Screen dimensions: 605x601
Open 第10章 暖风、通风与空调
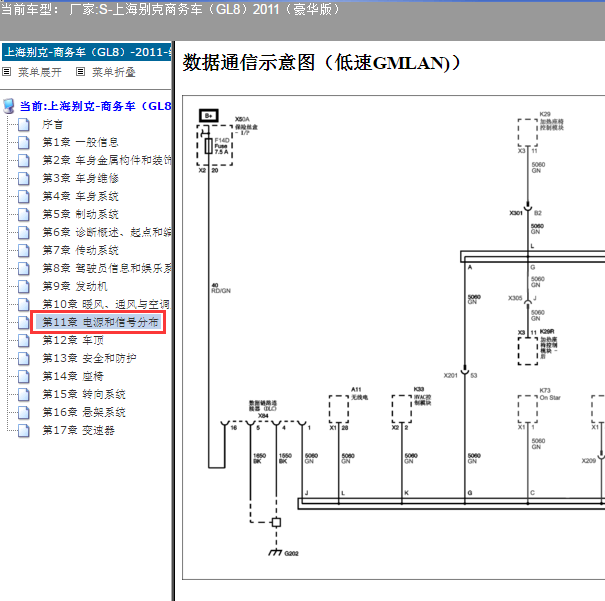click(x=106, y=304)
